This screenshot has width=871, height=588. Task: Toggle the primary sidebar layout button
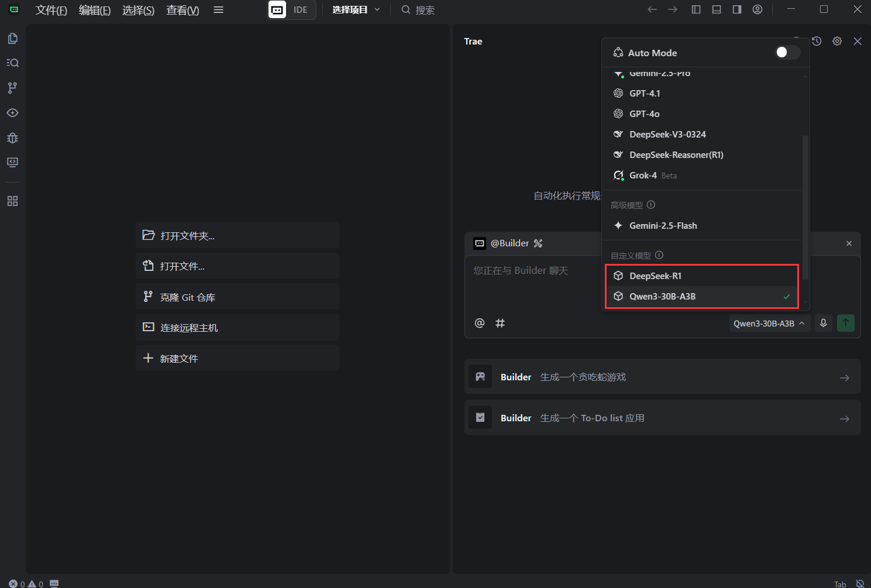click(x=696, y=9)
